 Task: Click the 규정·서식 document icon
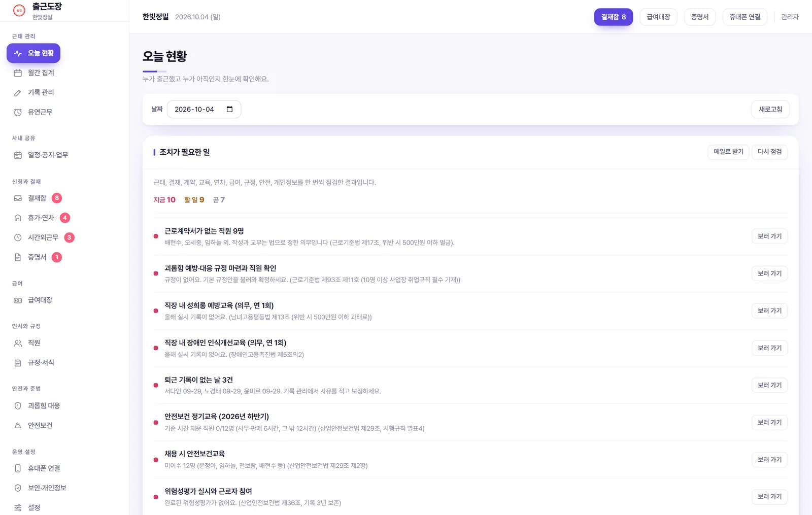pyautogui.click(x=18, y=363)
